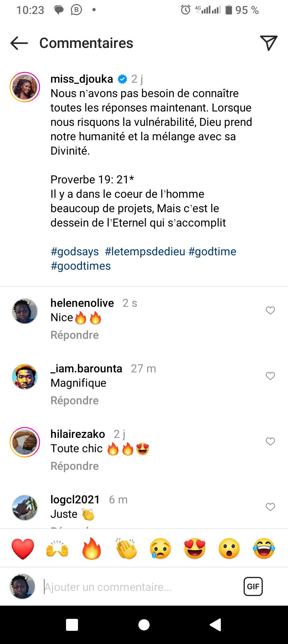
Task: Open the GIF picker button
Action: click(253, 586)
